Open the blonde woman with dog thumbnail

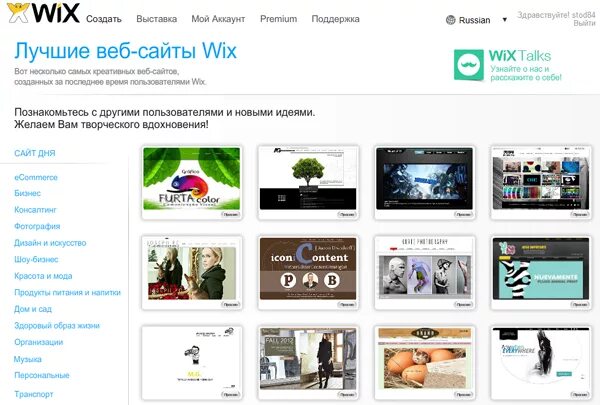point(192,269)
